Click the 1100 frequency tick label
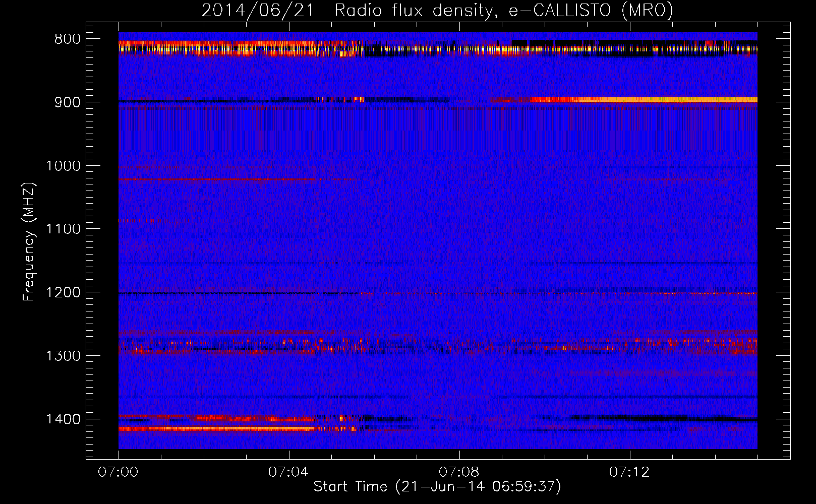The width and height of the screenshot is (816, 504). [x=64, y=229]
